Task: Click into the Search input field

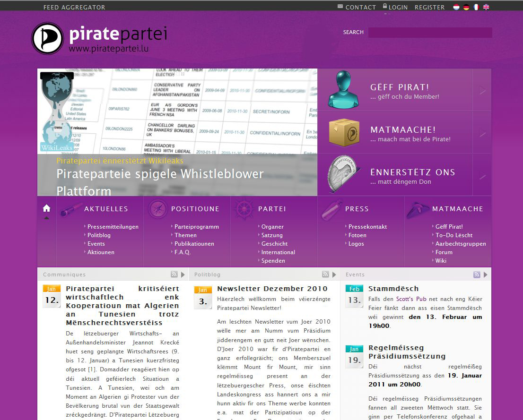Action: [430, 33]
